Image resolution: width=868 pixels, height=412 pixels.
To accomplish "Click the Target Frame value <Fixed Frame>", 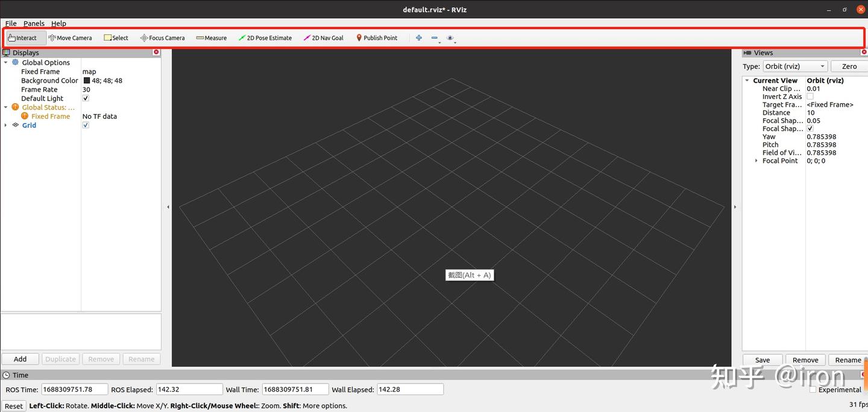I will click(830, 104).
